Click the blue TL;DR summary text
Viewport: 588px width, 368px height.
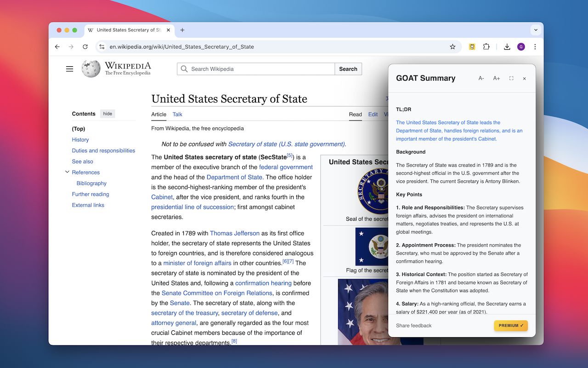tap(459, 131)
